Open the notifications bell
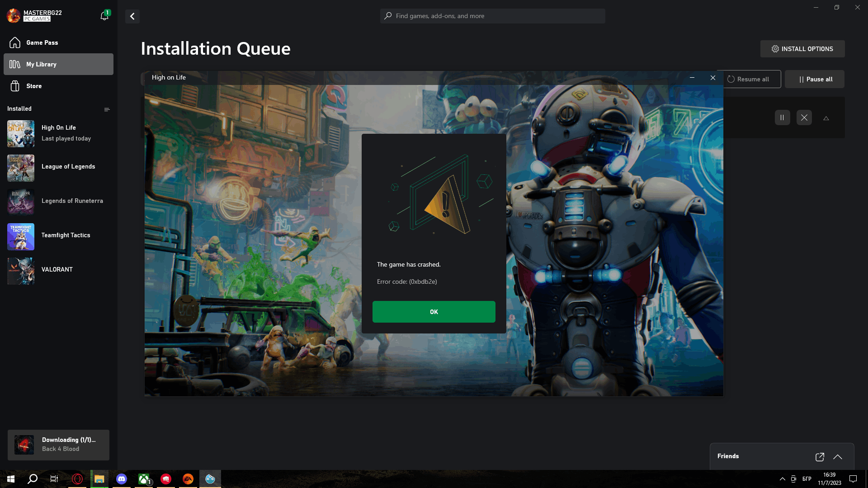The image size is (868, 488). point(104,16)
